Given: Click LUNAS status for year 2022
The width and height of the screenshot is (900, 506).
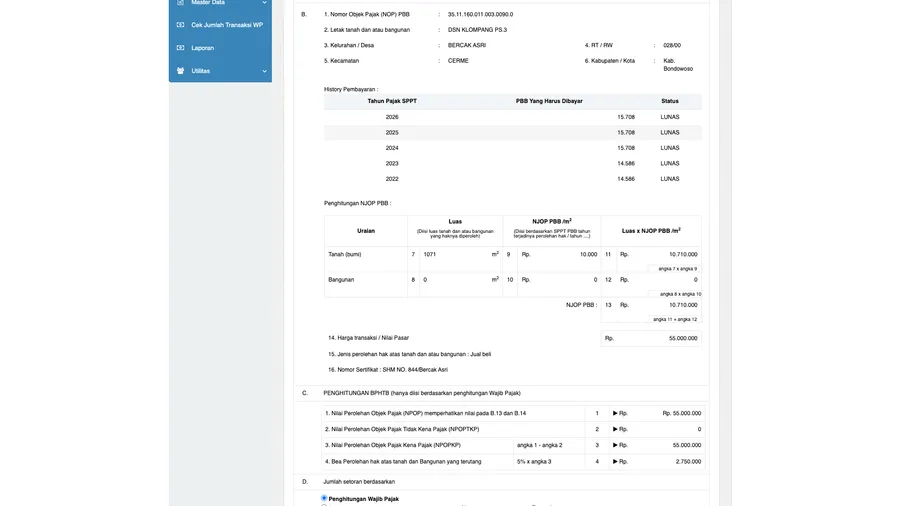Looking at the screenshot, I should (670, 179).
